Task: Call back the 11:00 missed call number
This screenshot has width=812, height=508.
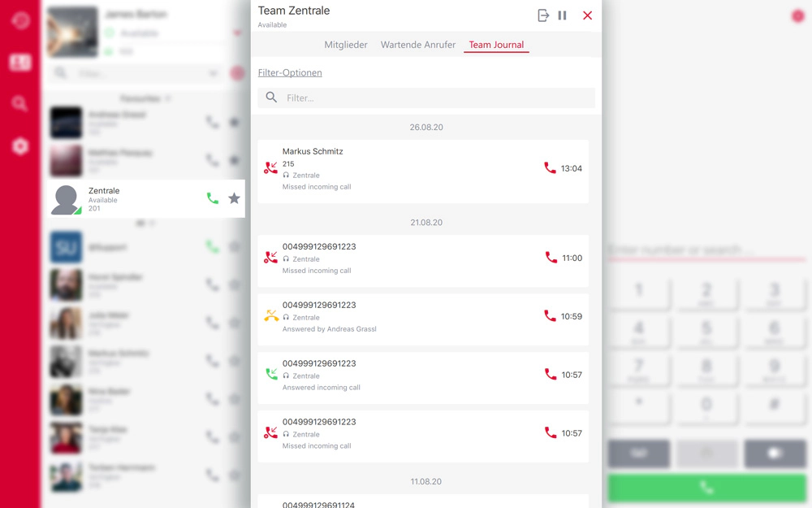Action: click(x=551, y=258)
